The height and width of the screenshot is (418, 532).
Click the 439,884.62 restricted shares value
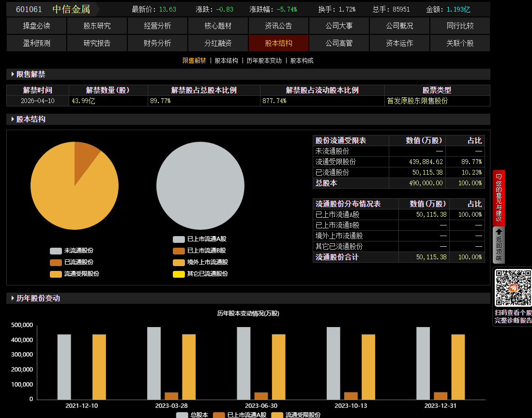(x=426, y=162)
